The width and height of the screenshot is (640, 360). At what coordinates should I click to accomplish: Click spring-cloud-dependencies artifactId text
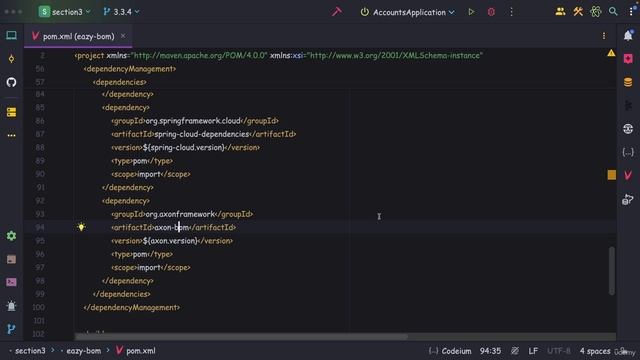click(x=202, y=134)
